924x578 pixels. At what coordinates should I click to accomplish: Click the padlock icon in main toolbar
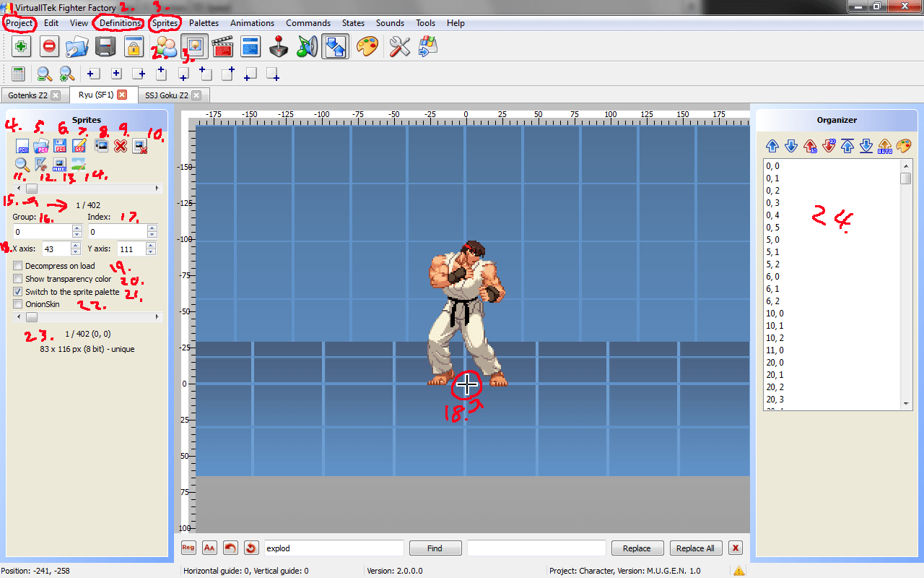pyautogui.click(x=133, y=48)
